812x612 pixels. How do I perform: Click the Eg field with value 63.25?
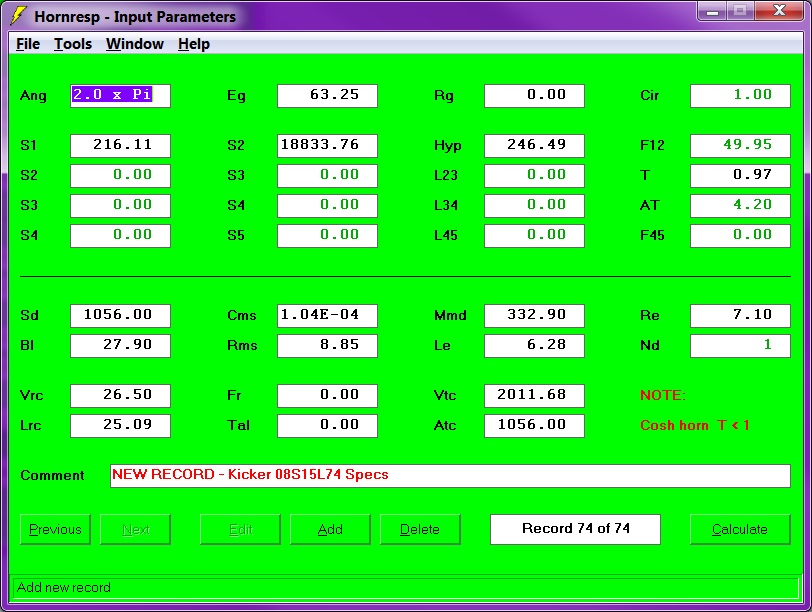coord(327,96)
